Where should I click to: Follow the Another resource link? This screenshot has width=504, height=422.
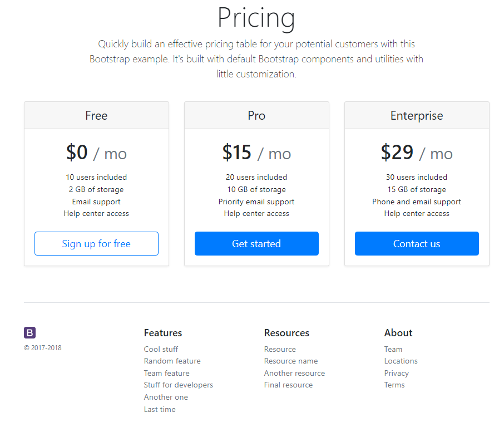coord(294,373)
